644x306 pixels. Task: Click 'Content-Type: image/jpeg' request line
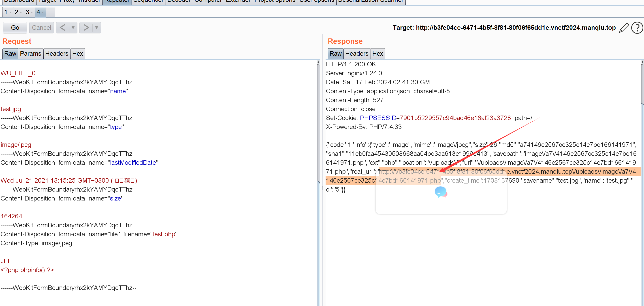tap(36, 243)
